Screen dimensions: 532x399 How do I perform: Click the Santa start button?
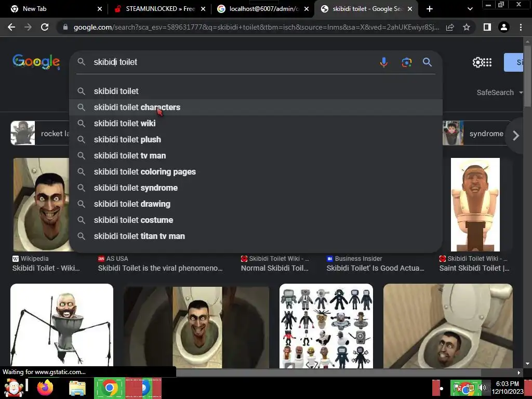coord(14,388)
